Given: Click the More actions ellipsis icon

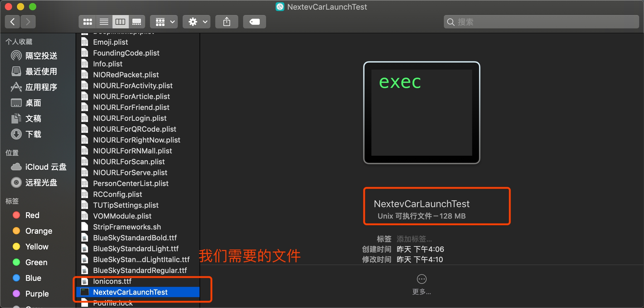Looking at the screenshot, I should (x=421, y=279).
